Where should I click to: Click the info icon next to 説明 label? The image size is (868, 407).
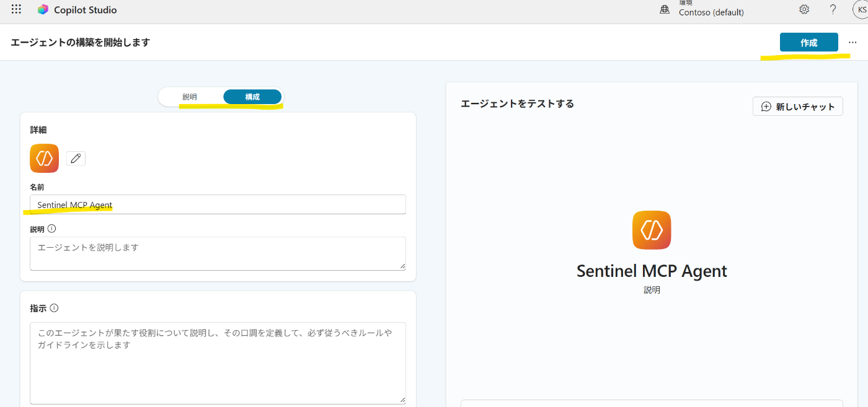[x=51, y=229]
